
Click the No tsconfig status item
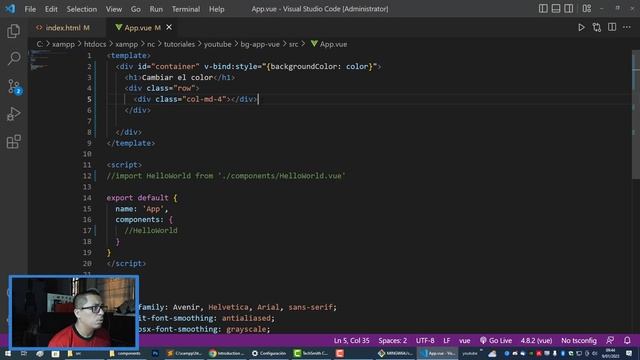pos(579,340)
